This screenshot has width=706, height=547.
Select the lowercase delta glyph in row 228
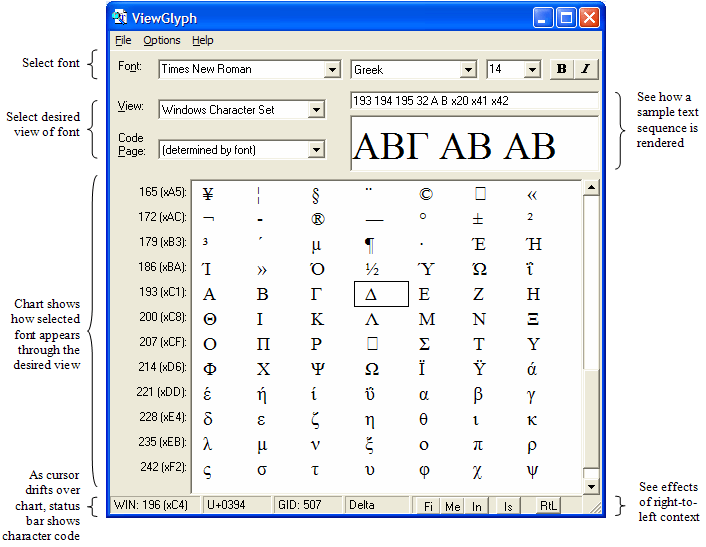coord(208,419)
